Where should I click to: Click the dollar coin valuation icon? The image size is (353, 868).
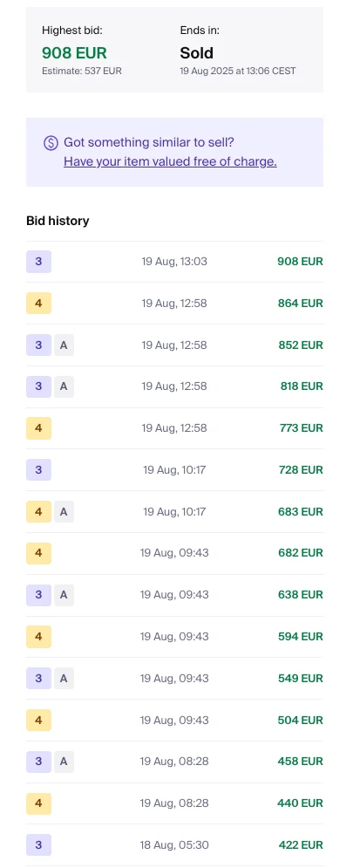coord(51,143)
